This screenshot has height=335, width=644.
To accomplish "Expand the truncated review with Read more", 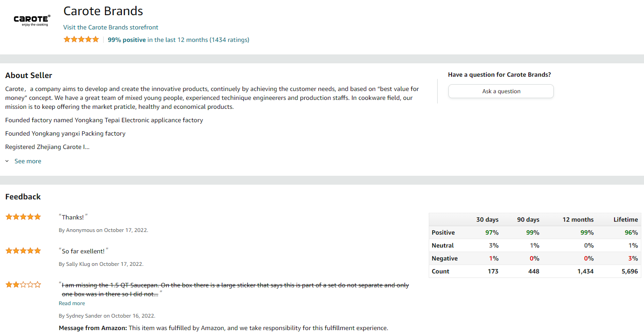I will [72, 303].
